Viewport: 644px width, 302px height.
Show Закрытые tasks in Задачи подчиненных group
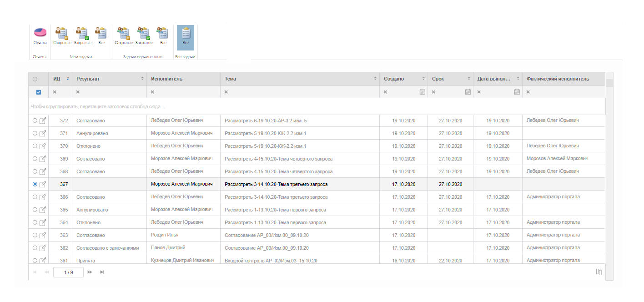[144, 36]
